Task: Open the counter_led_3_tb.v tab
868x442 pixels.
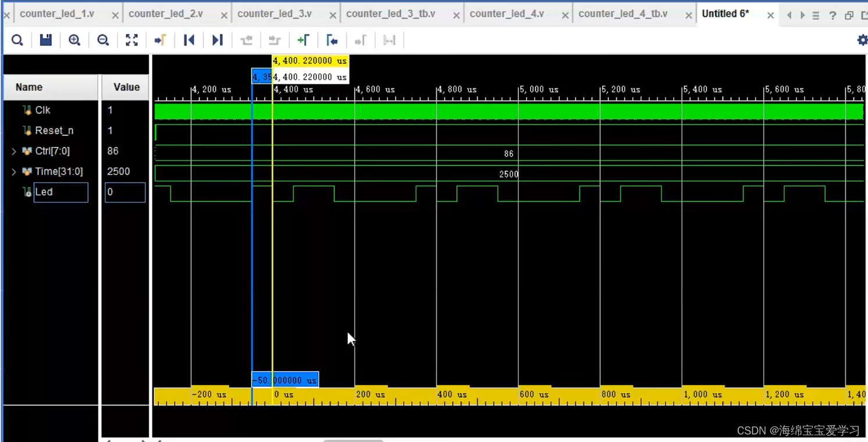Action: 390,13
